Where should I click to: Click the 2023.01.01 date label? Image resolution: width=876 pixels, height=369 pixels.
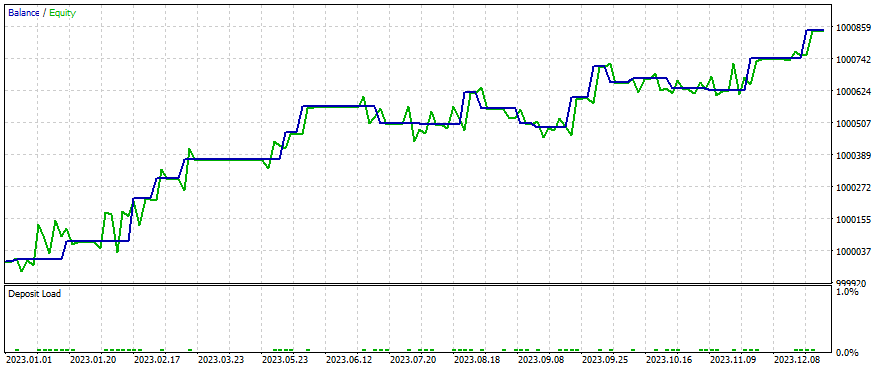[28, 359]
